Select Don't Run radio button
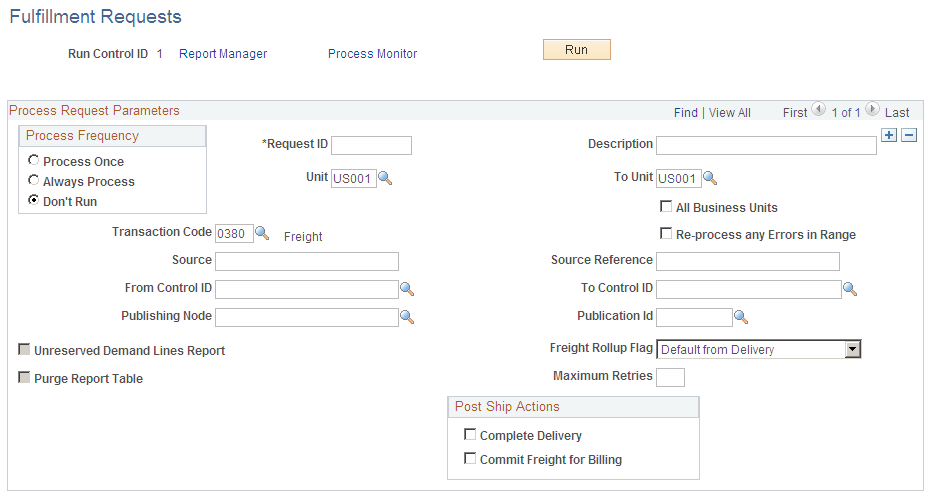The height and width of the screenshot is (500, 932). click(34, 200)
